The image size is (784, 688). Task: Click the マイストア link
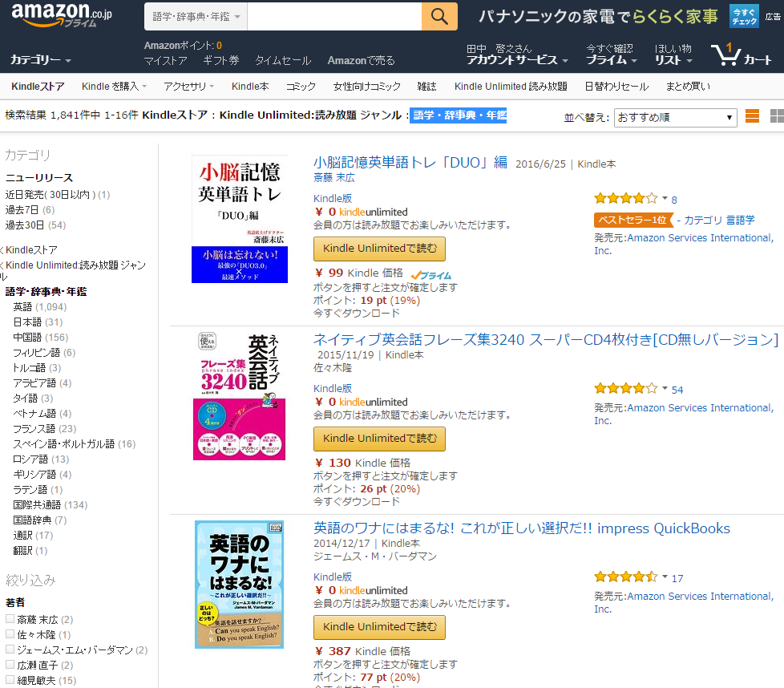pyautogui.click(x=165, y=60)
